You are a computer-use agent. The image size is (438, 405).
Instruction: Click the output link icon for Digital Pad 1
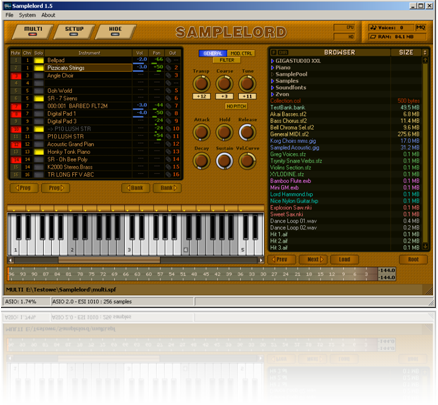(169, 113)
